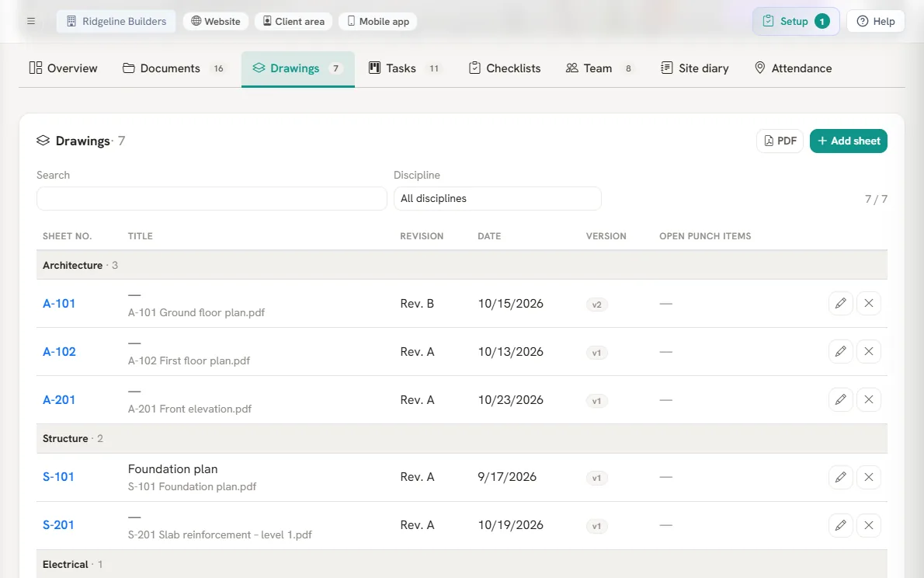Open sheet link A-201
Screen dimensions: 924x578
(59, 400)
